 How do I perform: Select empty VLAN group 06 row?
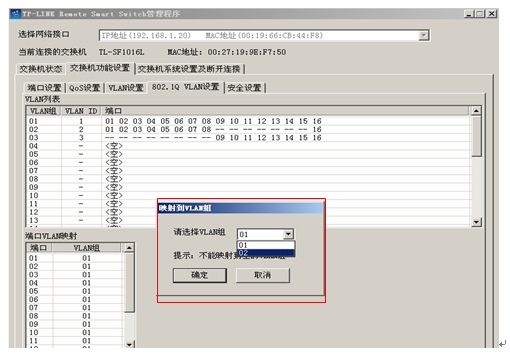(248, 162)
